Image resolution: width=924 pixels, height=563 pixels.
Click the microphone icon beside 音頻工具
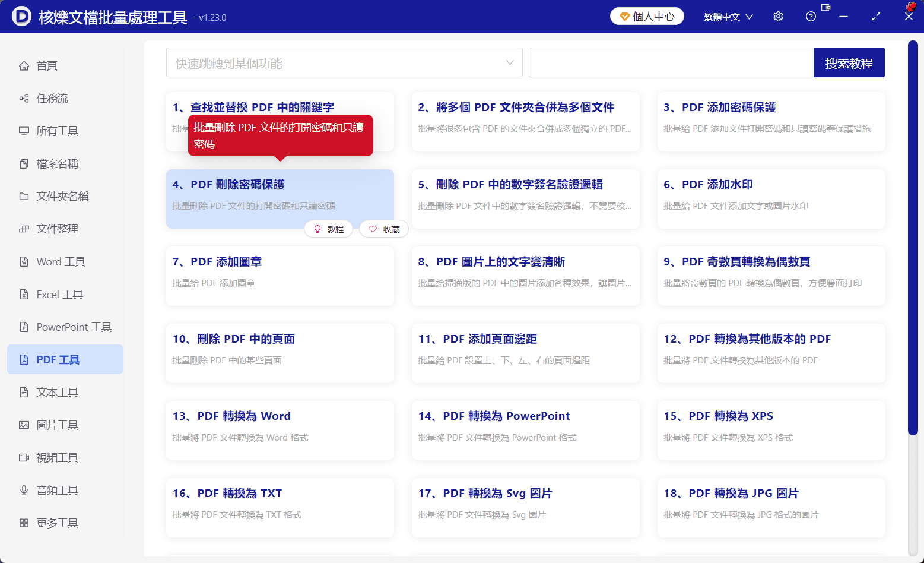click(x=24, y=490)
